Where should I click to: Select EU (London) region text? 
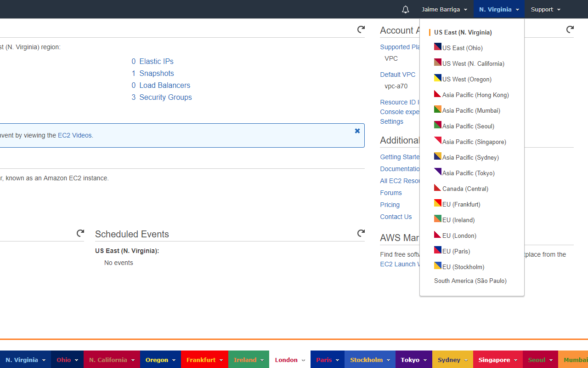[459, 236]
